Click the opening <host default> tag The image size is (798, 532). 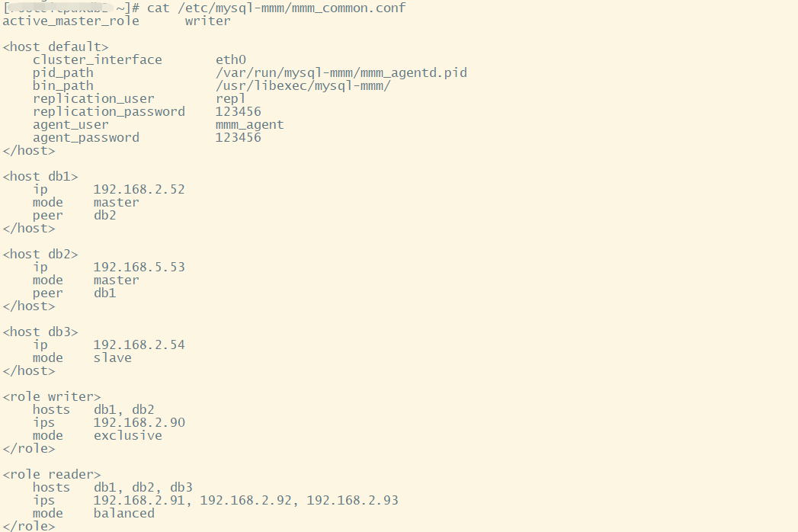(x=56, y=46)
